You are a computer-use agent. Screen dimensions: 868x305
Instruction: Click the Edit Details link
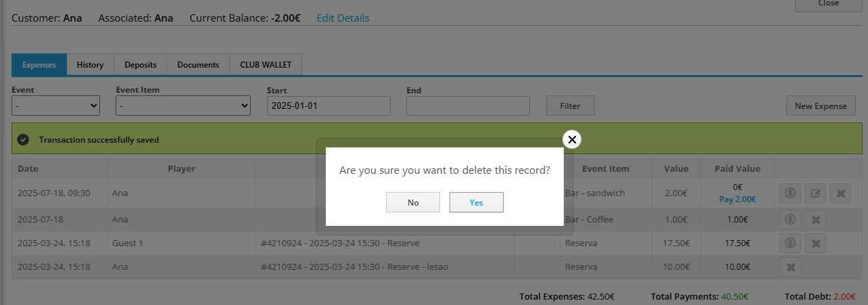[343, 18]
